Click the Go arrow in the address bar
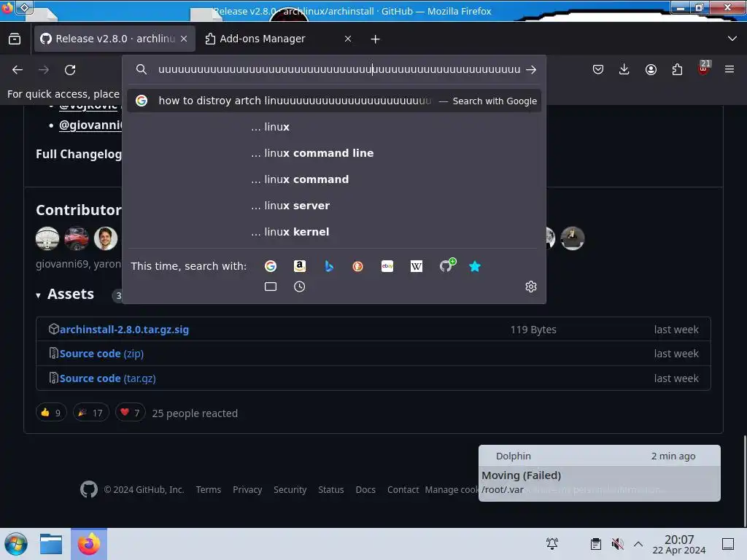Image resolution: width=747 pixels, height=560 pixels. (x=531, y=69)
